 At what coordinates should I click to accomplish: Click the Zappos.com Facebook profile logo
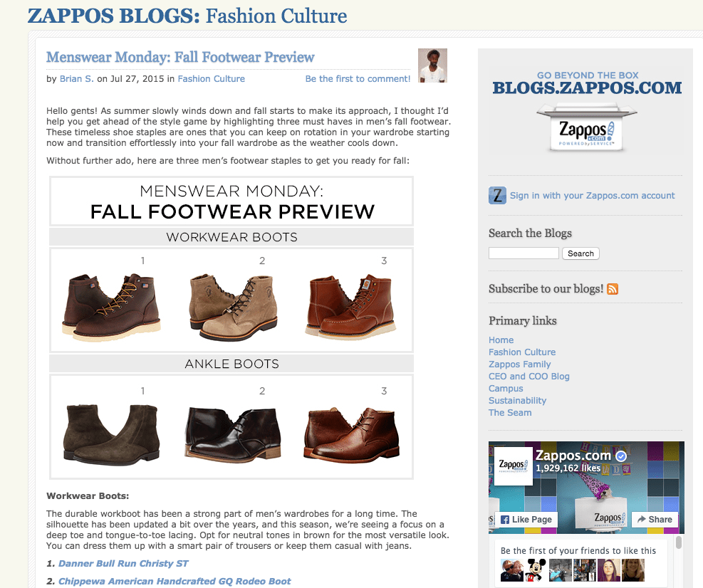pyautogui.click(x=514, y=466)
